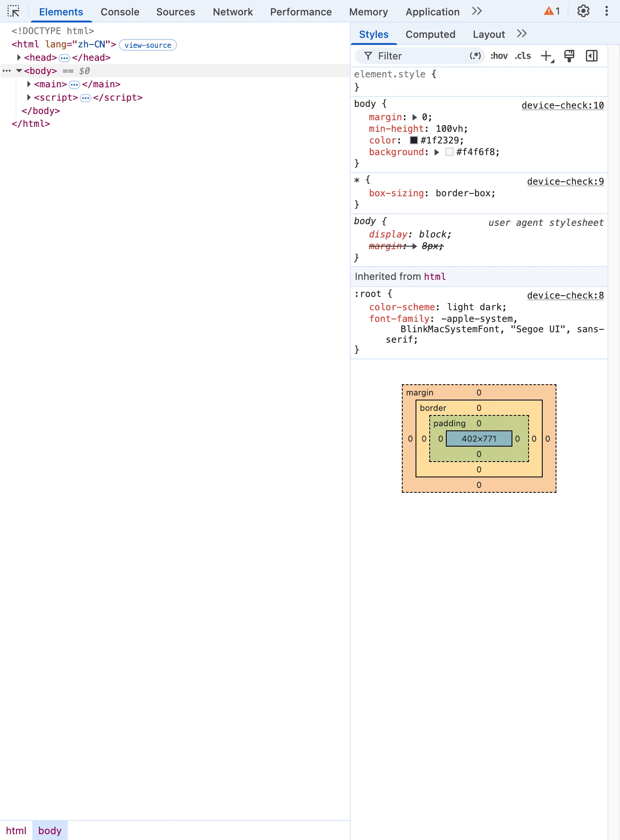This screenshot has height=840, width=620.
Task: Click the display: block declaration
Action: click(x=410, y=234)
